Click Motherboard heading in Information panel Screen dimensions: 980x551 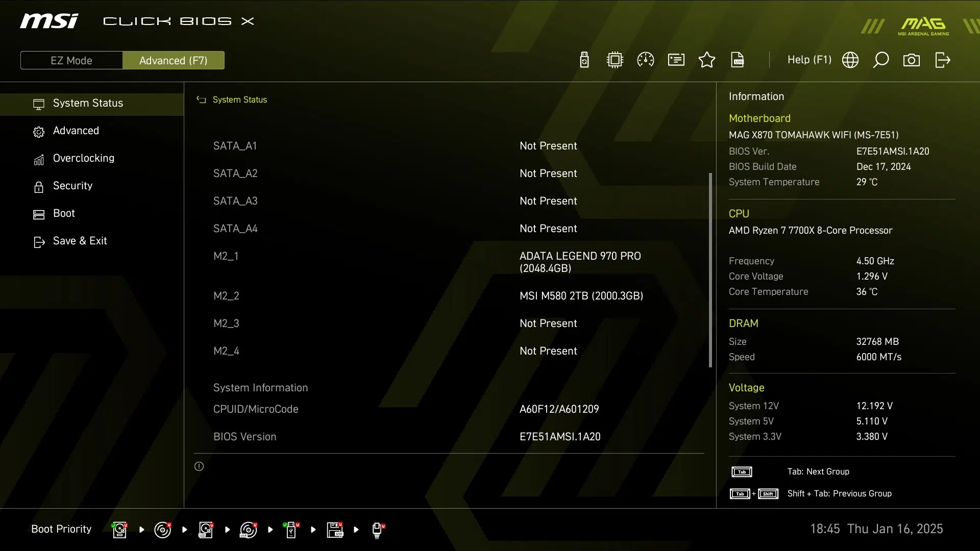(x=759, y=118)
